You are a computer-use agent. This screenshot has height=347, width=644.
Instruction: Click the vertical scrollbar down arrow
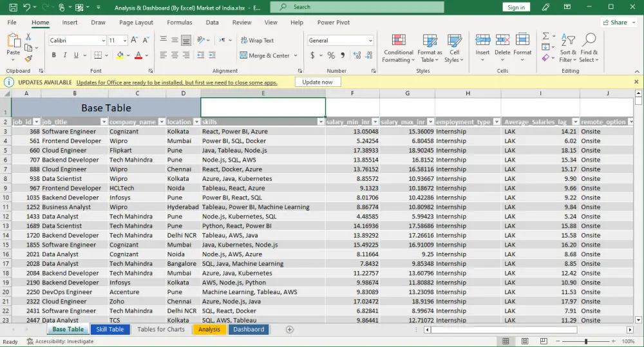pyautogui.click(x=638, y=319)
